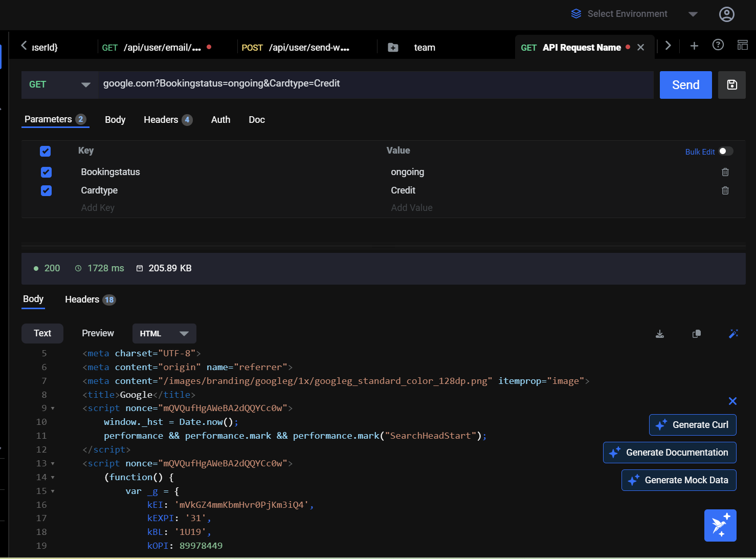Open the Select Environment layers icon
This screenshot has height=559, width=756.
pos(576,14)
